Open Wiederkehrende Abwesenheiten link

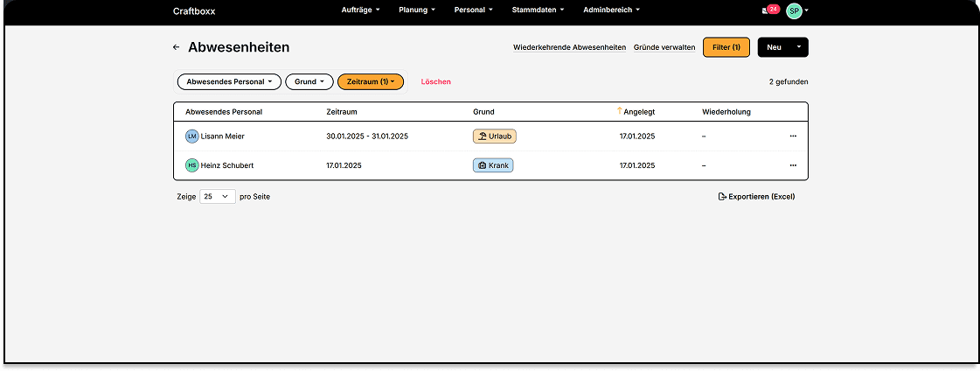[569, 47]
